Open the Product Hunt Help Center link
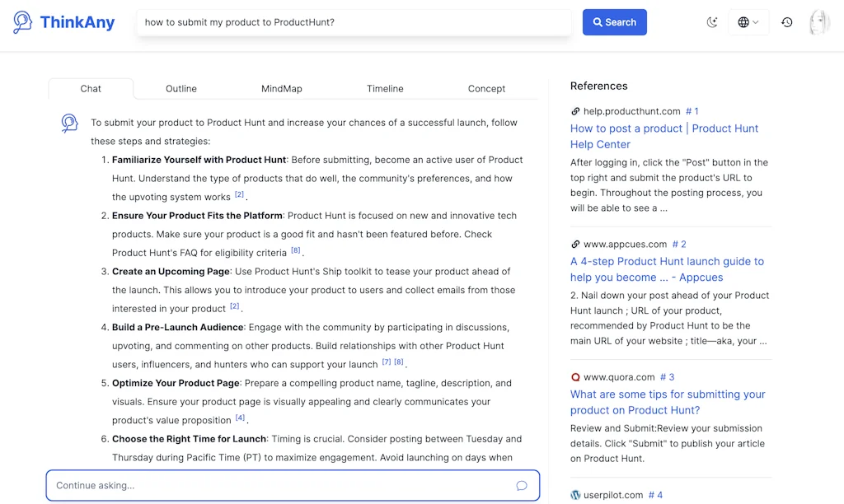Screen dimensions: 844x504 coord(663,137)
